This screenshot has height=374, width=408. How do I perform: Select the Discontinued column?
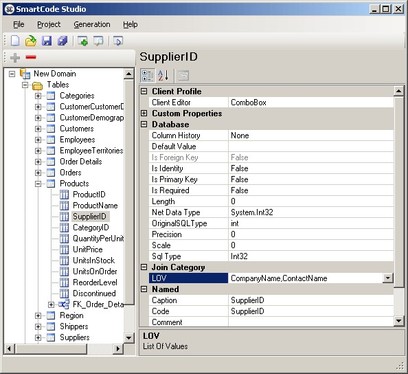pos(94,294)
